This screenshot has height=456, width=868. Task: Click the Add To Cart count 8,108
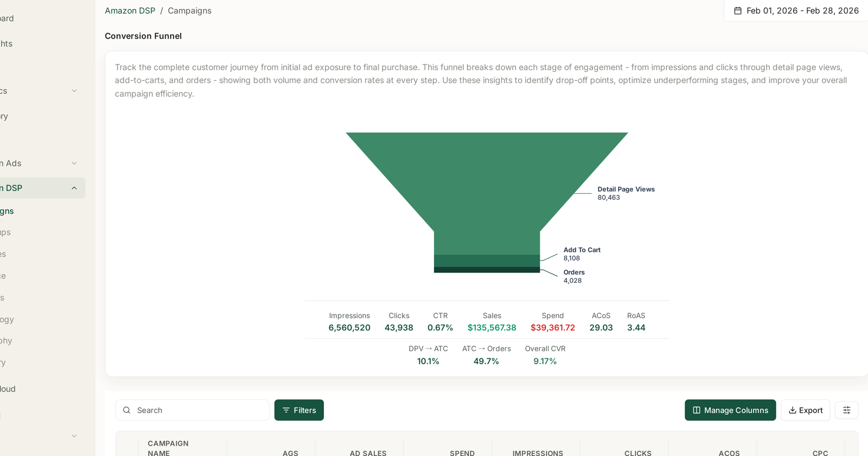(x=572, y=258)
